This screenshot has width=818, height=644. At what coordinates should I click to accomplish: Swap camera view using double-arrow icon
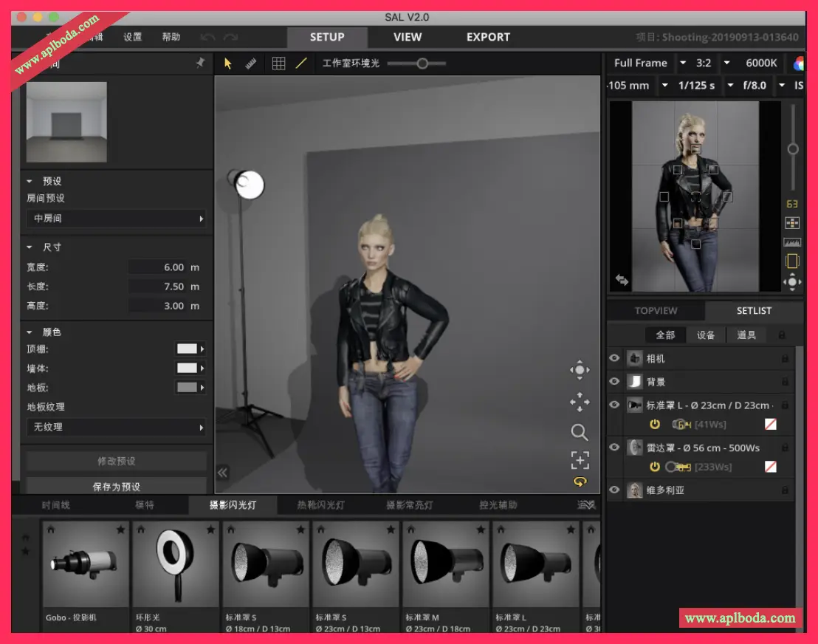tap(622, 280)
